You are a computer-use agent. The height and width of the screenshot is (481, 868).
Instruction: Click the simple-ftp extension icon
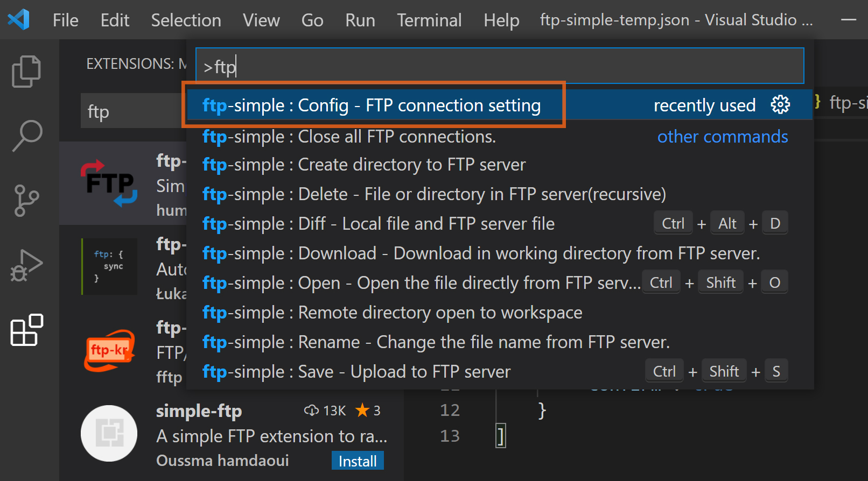(x=109, y=433)
